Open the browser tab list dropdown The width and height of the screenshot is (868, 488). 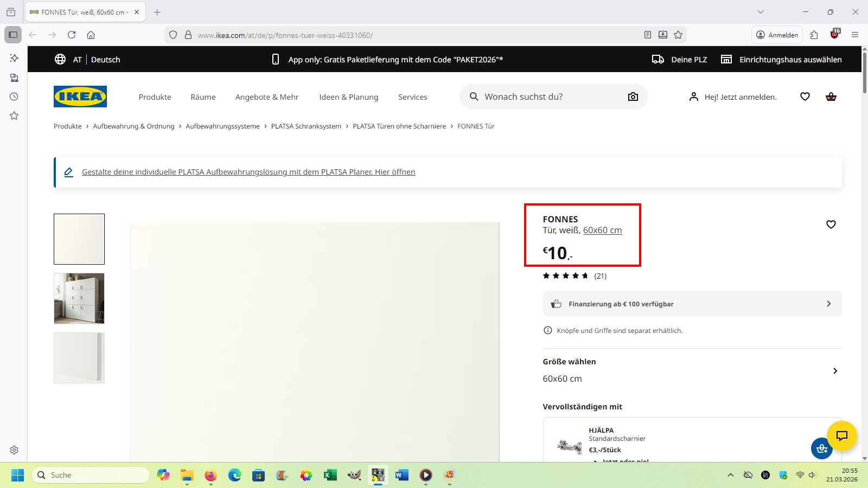760,12
